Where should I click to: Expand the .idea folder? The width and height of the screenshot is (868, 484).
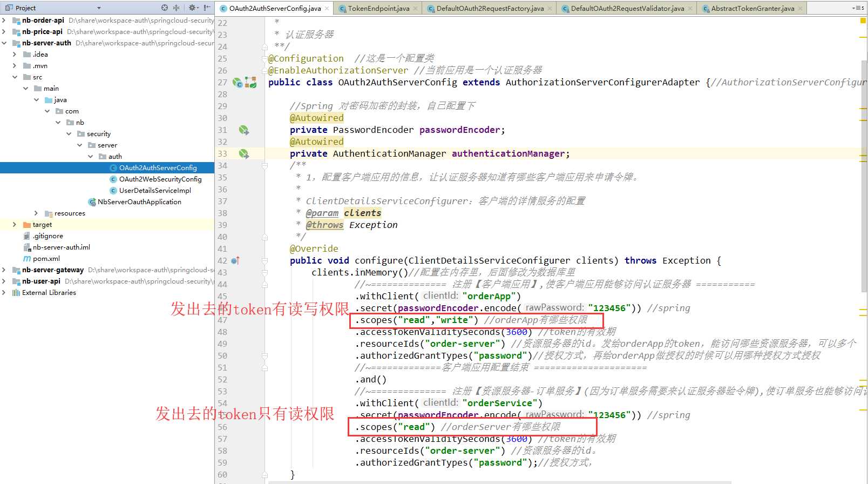[15, 54]
